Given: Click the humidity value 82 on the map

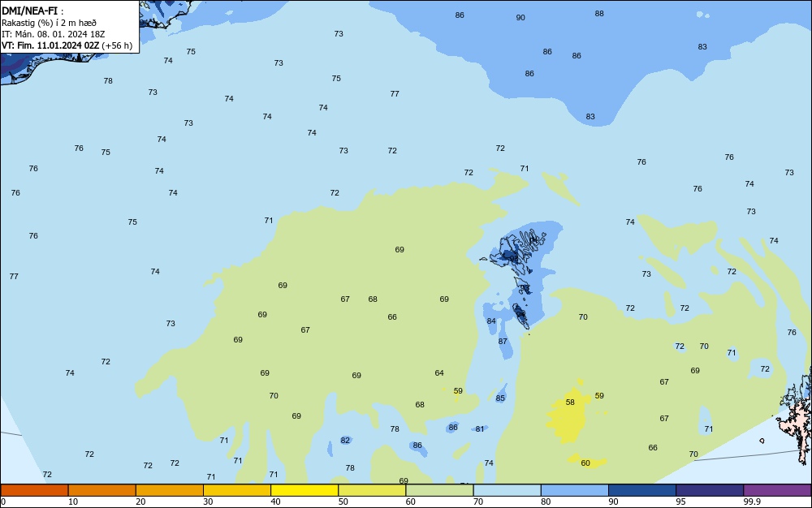Looking at the screenshot, I should click(x=345, y=440).
